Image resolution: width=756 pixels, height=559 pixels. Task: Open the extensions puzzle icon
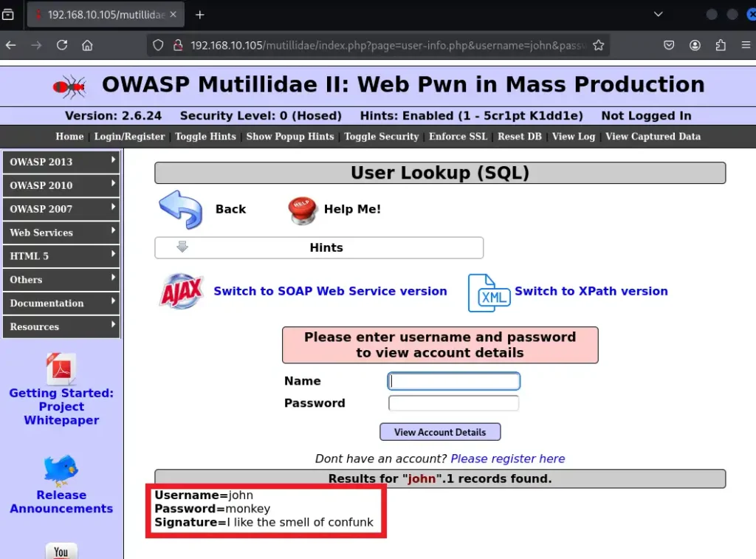721,45
